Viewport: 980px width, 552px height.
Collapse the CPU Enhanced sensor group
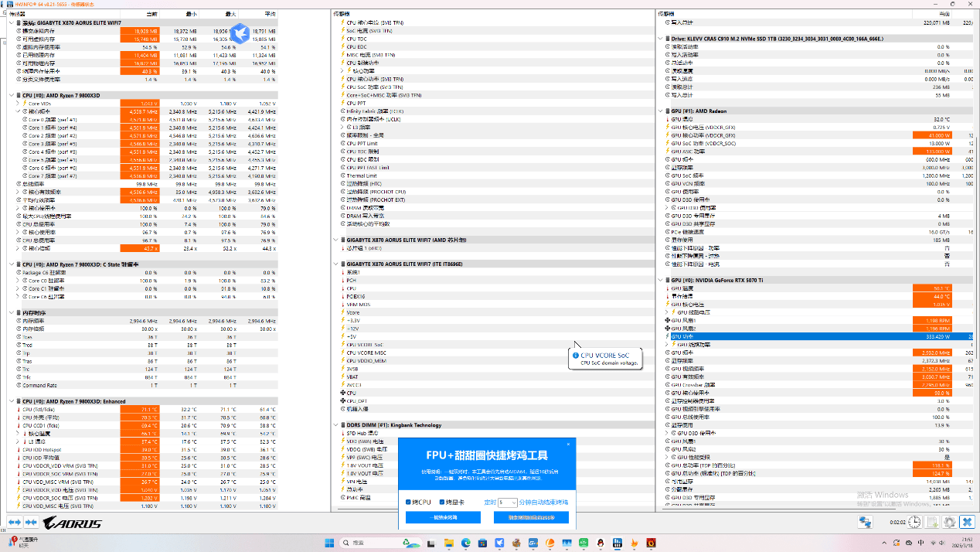(12, 401)
